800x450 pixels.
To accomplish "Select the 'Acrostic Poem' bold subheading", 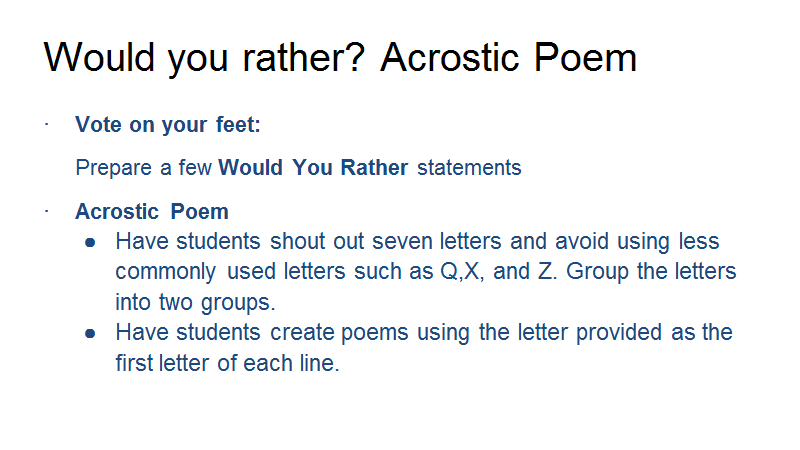I will 152,212.
